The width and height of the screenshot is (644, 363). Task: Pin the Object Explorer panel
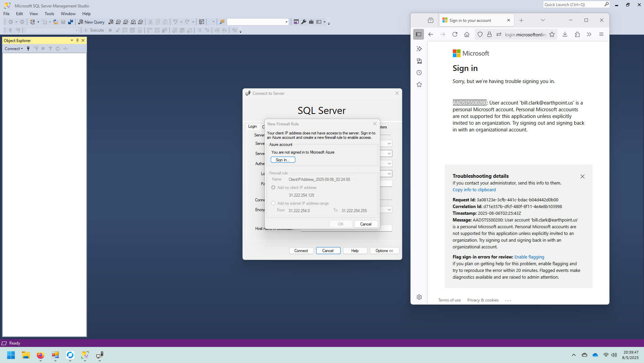click(77, 40)
